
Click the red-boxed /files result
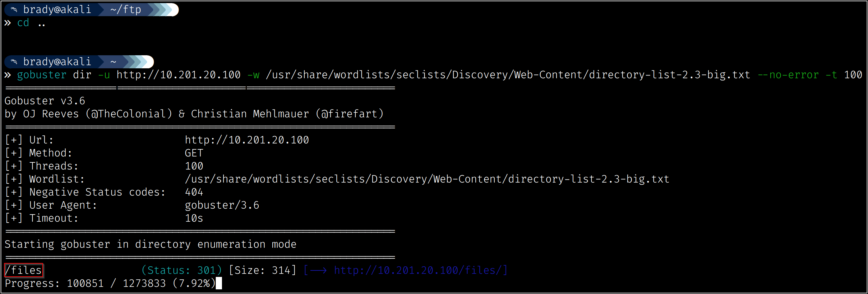[23, 270]
